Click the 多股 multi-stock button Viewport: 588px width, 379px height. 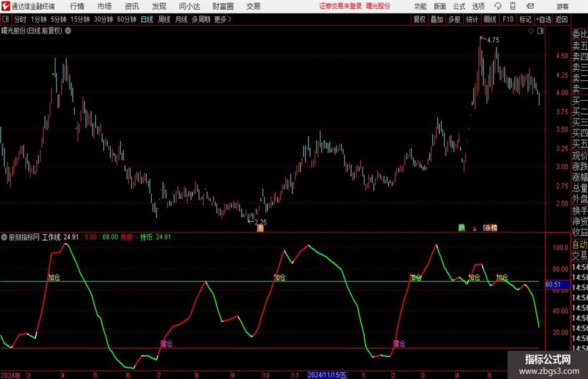coord(454,19)
